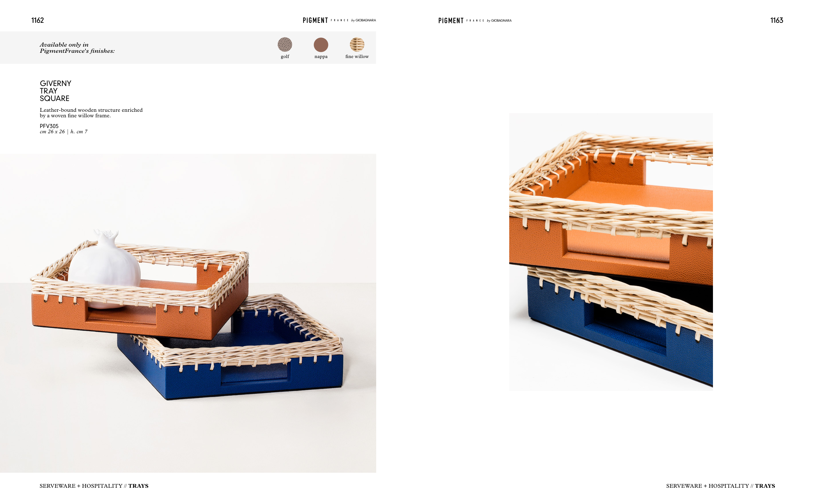This screenshot has height=504, width=815.
Task: Click the golf finish swatch
Action: pos(285,45)
